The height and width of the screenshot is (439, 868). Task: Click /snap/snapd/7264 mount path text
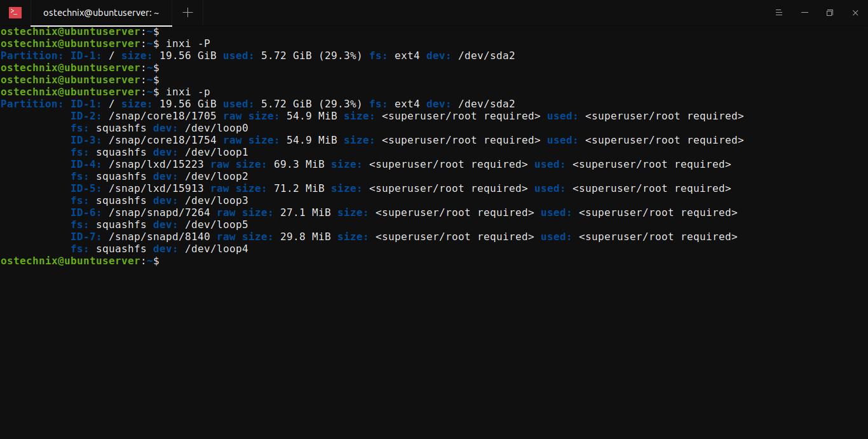point(159,213)
